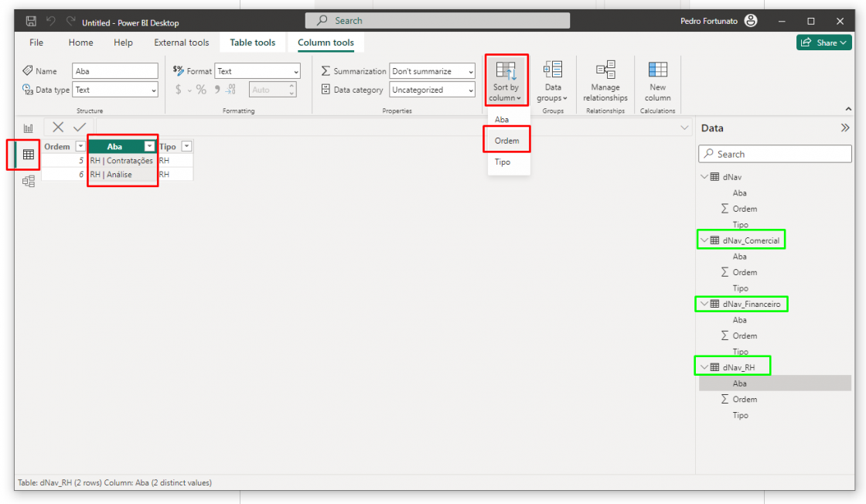Viewport: 866px width, 504px height.
Task: Create a New column
Action: [657, 82]
